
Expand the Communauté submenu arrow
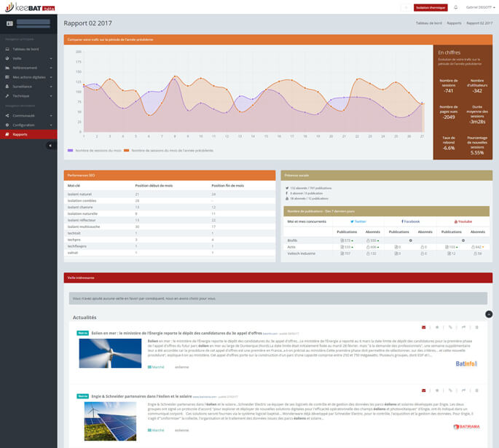51,116
